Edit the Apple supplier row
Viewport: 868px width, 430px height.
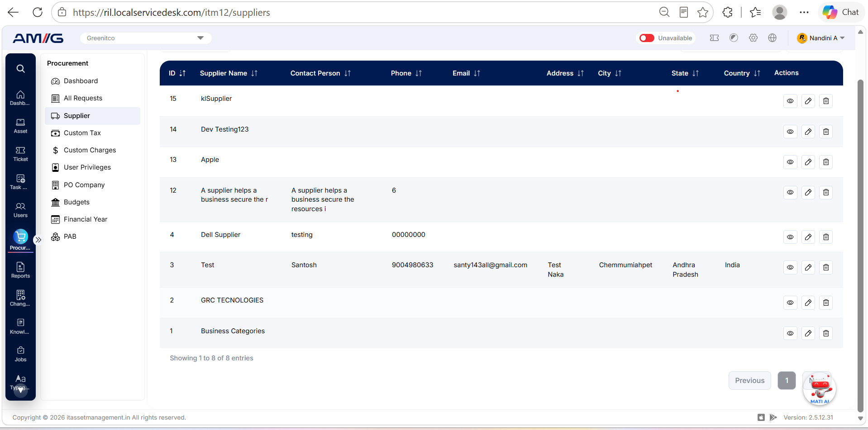pyautogui.click(x=808, y=162)
